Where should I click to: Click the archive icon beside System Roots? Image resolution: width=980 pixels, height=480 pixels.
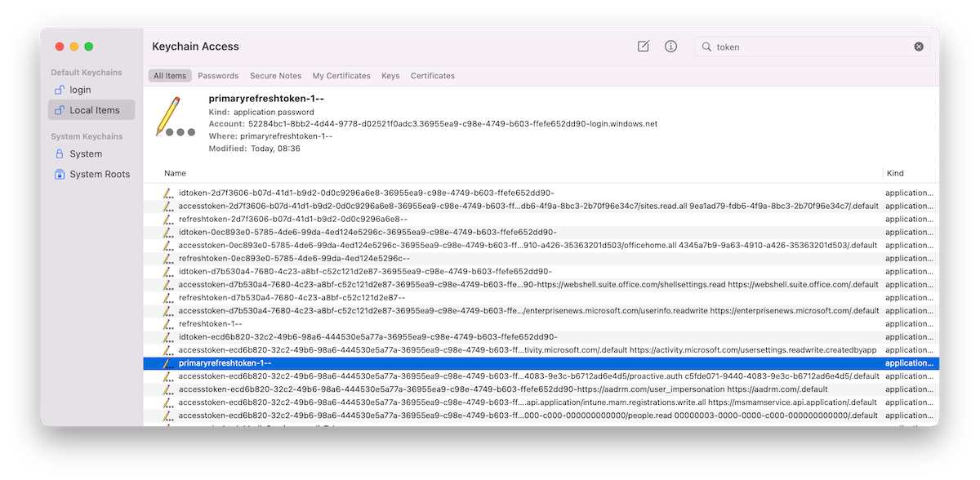coord(59,174)
